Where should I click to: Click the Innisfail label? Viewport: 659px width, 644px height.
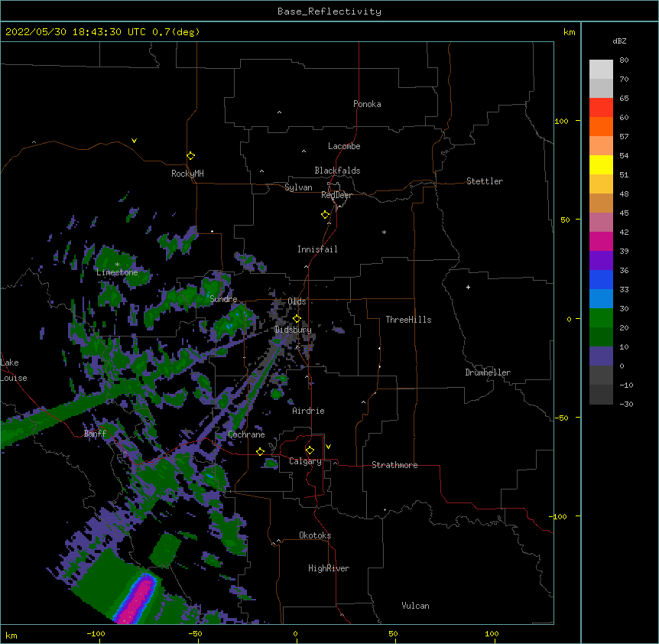[317, 249]
